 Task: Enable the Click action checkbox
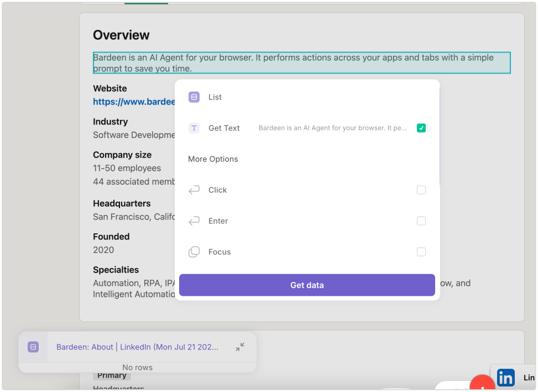(x=421, y=190)
